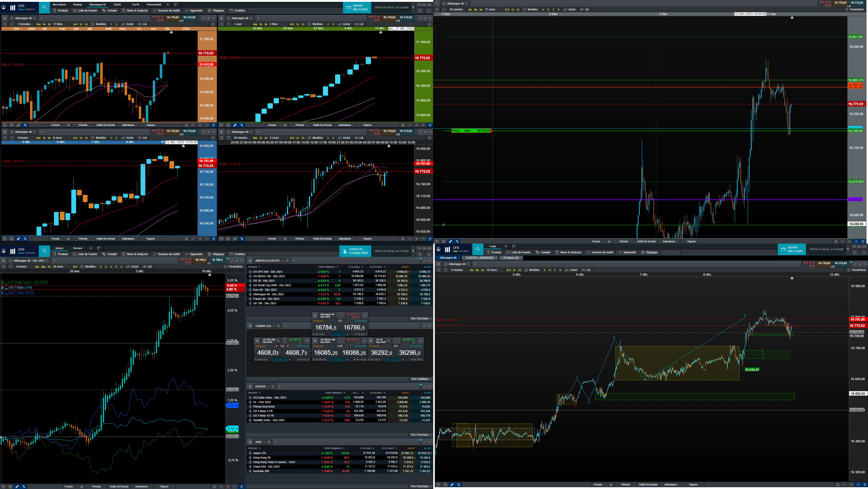The height and width of the screenshot is (489, 868).
Task: Expand the ASIE watchlist dropdown
Action: tap(264, 442)
